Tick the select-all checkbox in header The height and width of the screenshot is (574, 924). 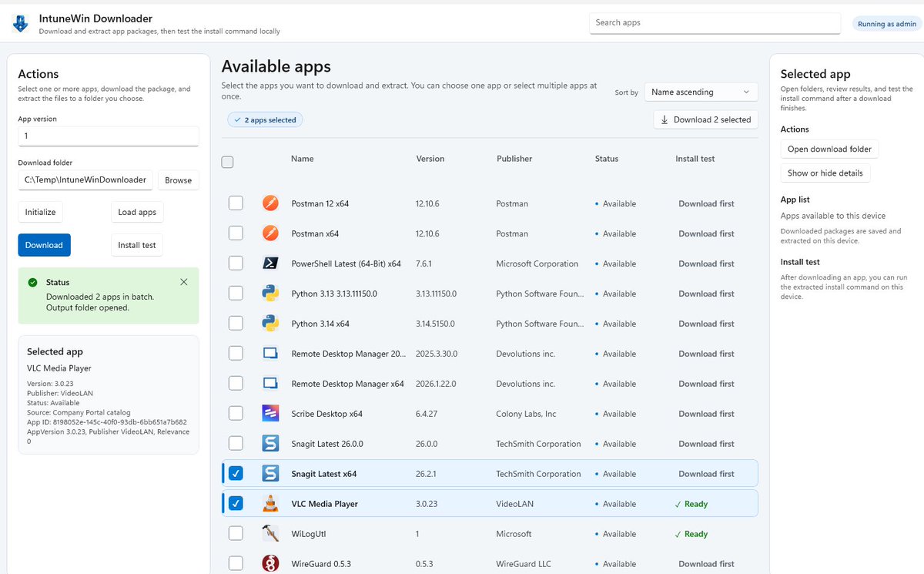click(x=227, y=162)
